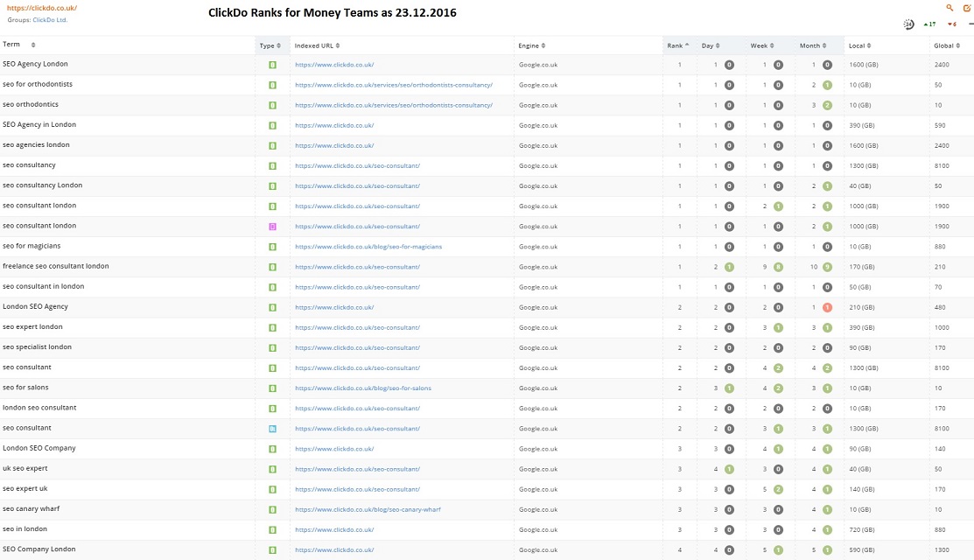Click Global value '1300' in SEO Company London row
The width and height of the screenshot is (974, 560).
point(941,550)
